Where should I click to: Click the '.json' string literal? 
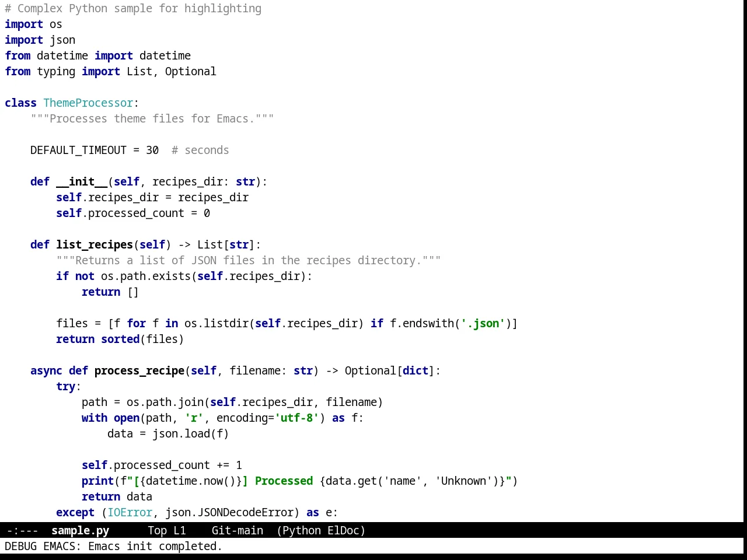tap(483, 323)
